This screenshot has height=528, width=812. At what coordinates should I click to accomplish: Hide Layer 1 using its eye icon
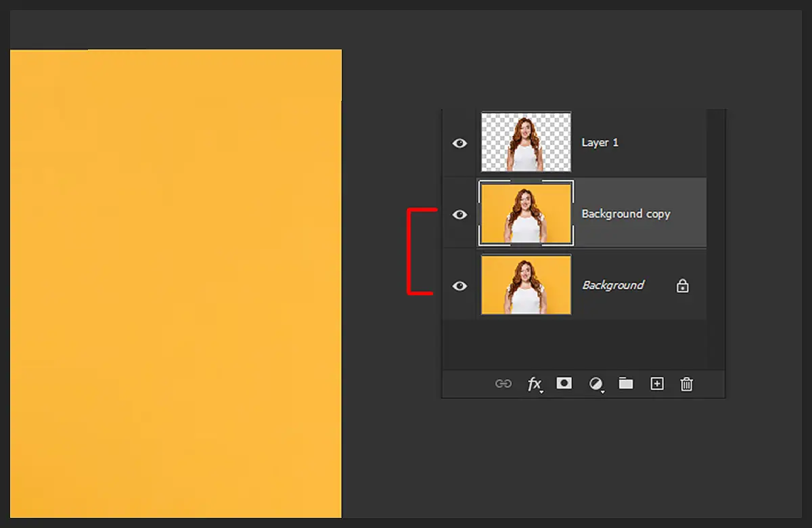coord(460,143)
